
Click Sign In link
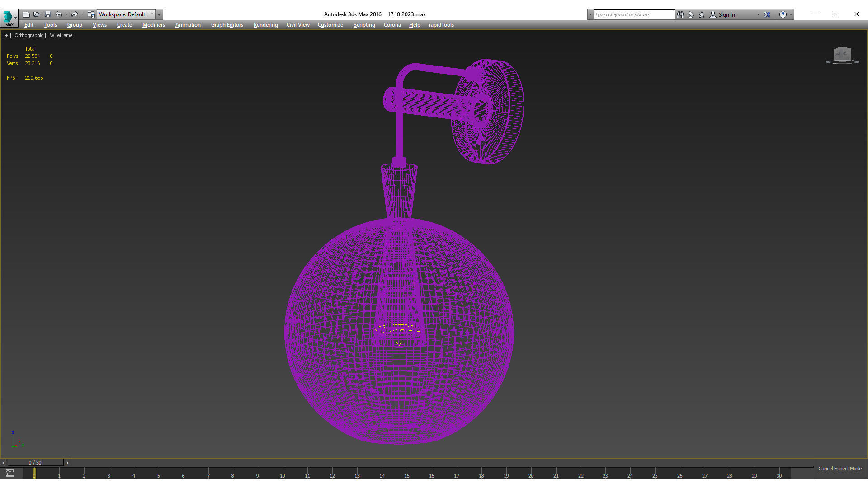click(726, 14)
